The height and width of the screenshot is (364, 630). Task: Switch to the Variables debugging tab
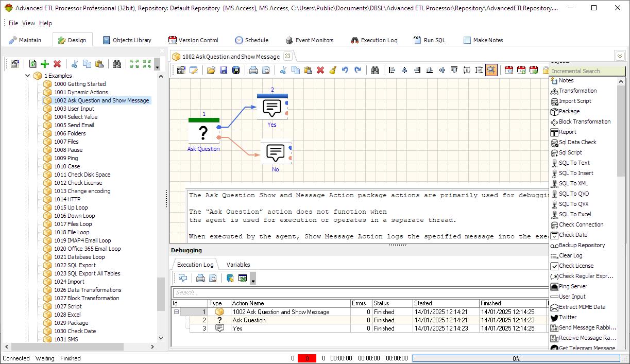tap(238, 265)
